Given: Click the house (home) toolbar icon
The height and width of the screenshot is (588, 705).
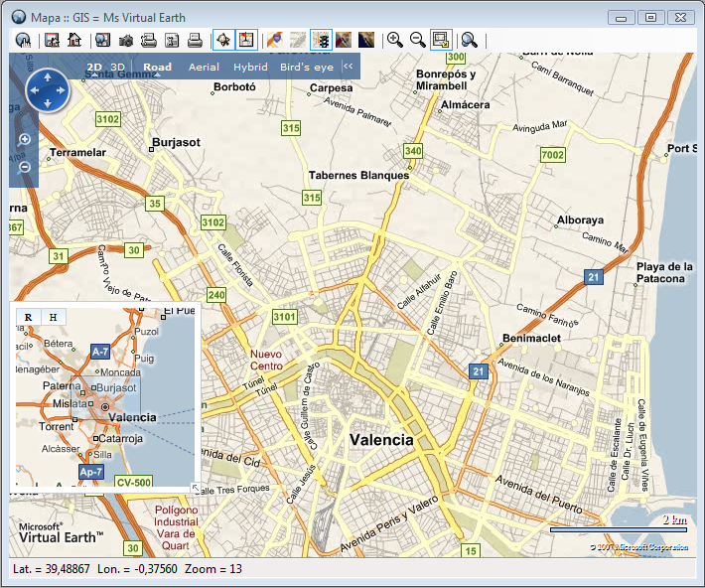Looking at the screenshot, I should [74, 40].
